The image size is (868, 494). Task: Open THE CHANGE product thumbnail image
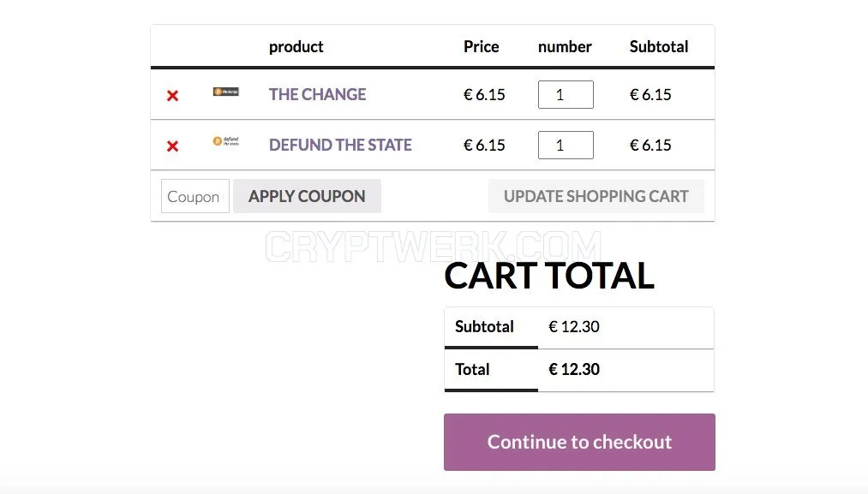[x=226, y=92]
